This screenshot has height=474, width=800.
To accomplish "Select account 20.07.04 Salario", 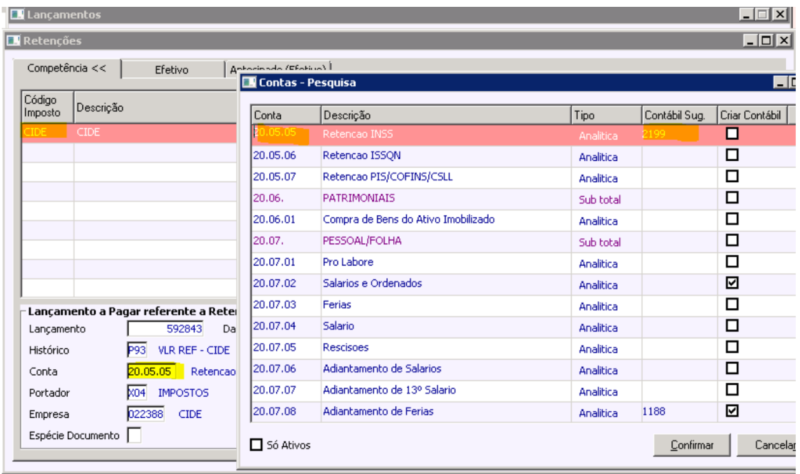I will tap(523, 326).
